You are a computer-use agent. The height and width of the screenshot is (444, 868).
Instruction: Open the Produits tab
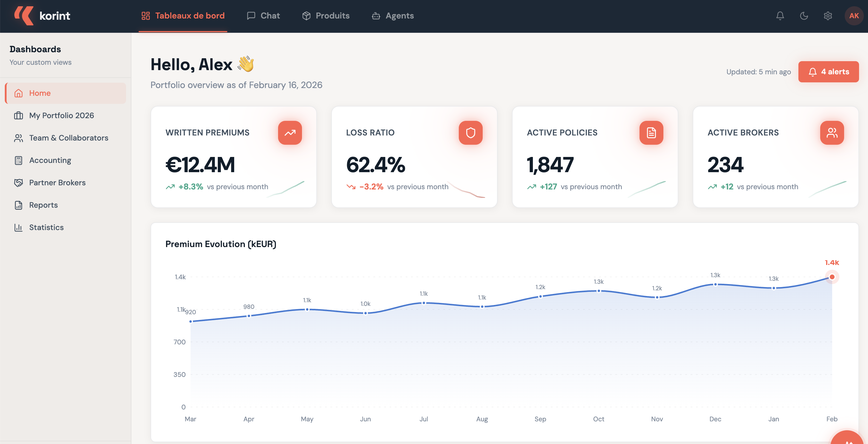pyautogui.click(x=326, y=16)
